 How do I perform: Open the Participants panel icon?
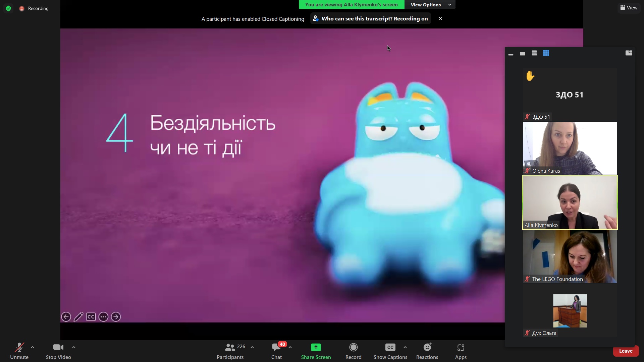(230, 348)
